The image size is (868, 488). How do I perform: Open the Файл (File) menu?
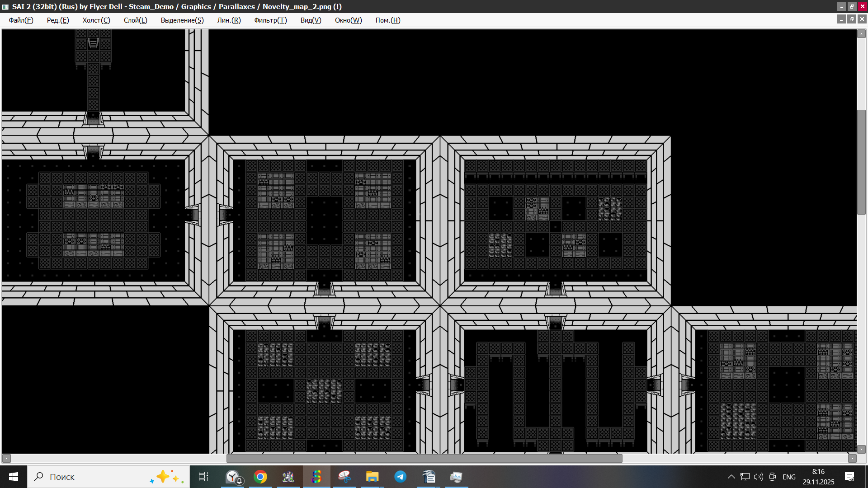[21, 20]
